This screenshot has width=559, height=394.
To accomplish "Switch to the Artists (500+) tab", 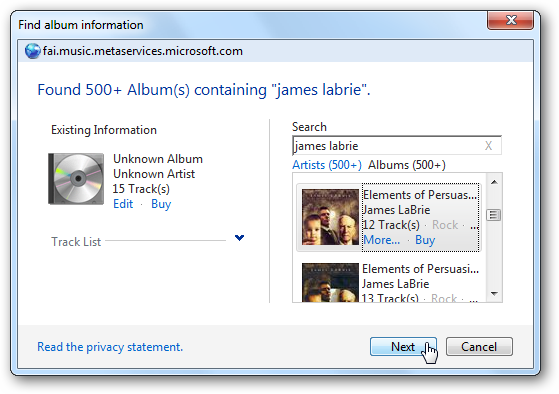I will click(327, 165).
